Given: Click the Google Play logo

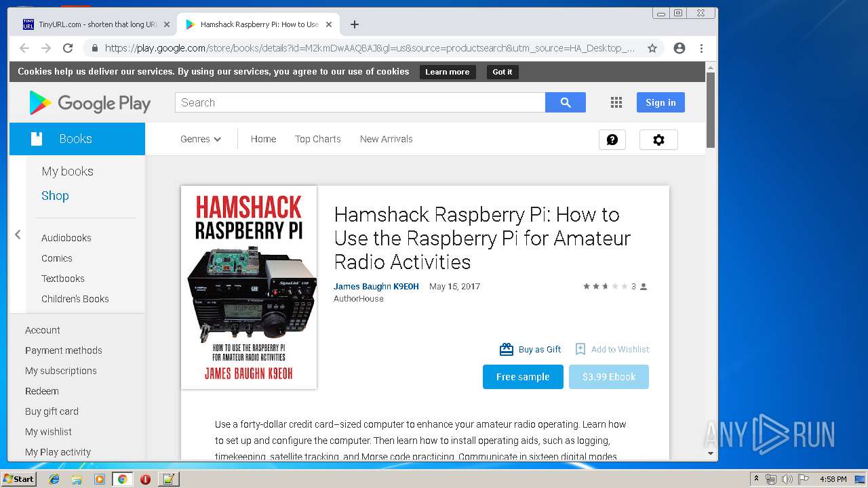Looking at the screenshot, I should click(x=90, y=103).
